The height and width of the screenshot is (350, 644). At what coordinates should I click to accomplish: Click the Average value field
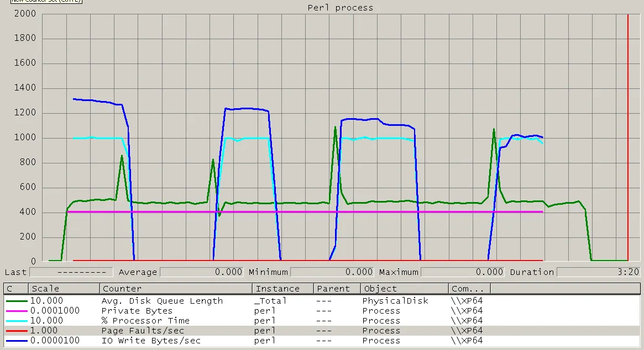(x=202, y=272)
